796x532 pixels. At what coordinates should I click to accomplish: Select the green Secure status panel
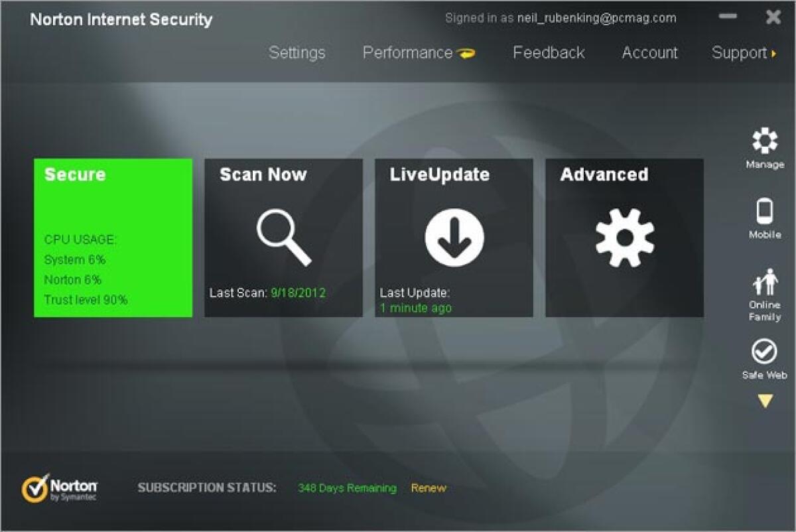click(x=113, y=239)
